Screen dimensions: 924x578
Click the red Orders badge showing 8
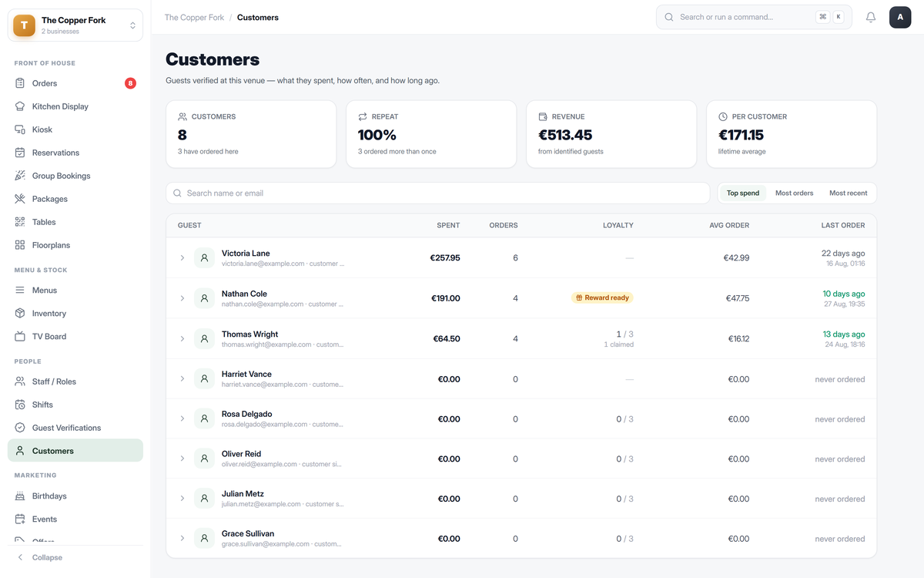pyautogui.click(x=130, y=83)
